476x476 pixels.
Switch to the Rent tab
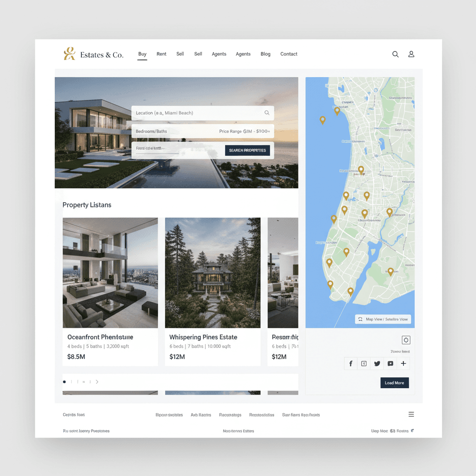pyautogui.click(x=161, y=54)
